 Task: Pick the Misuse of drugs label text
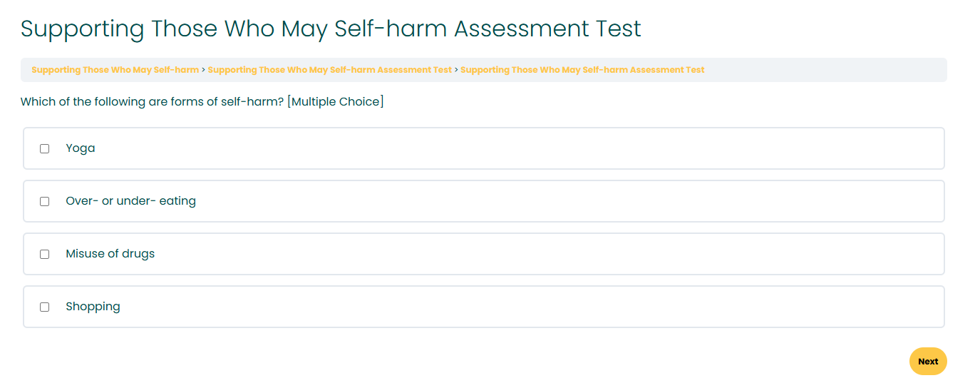110,254
